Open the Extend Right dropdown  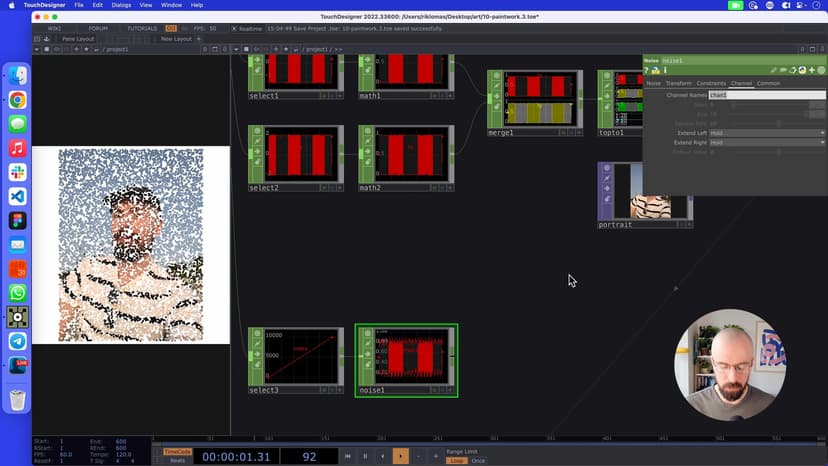pyautogui.click(x=767, y=142)
